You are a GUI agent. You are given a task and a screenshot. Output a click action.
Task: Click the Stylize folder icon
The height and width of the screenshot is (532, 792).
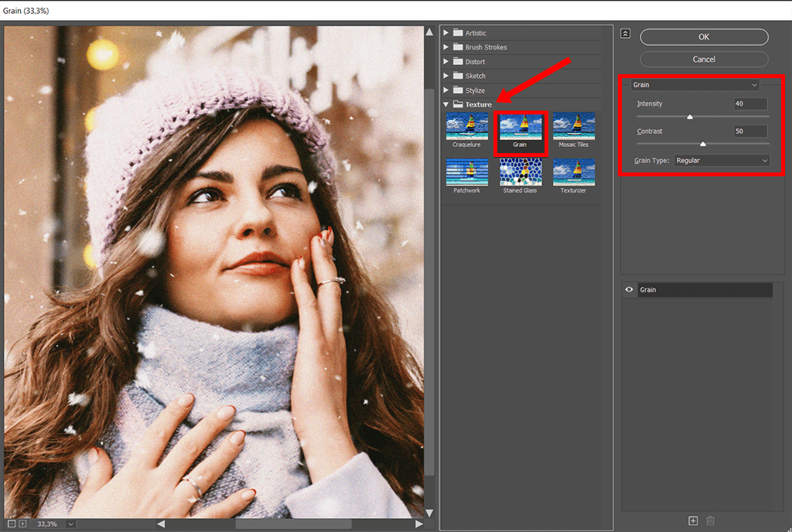pyautogui.click(x=458, y=90)
